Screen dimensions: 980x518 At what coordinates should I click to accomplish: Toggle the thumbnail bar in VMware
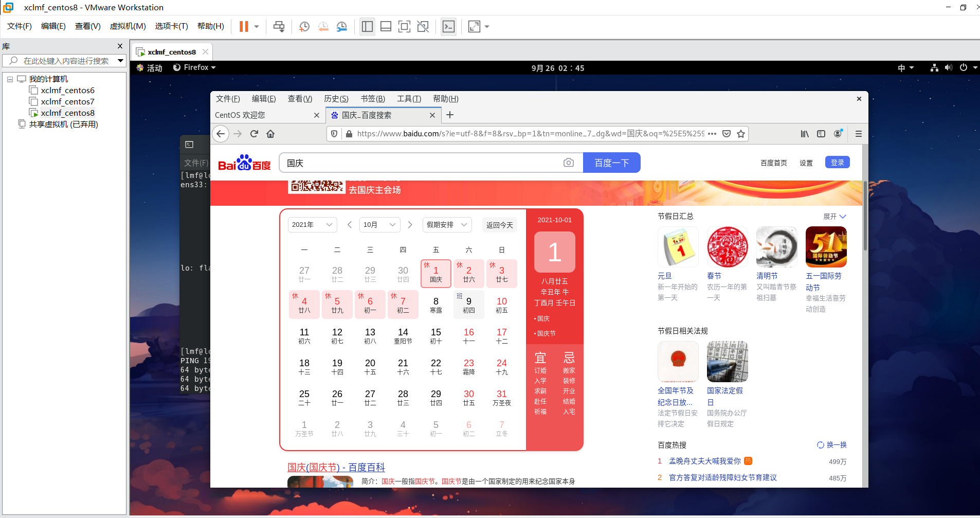386,26
